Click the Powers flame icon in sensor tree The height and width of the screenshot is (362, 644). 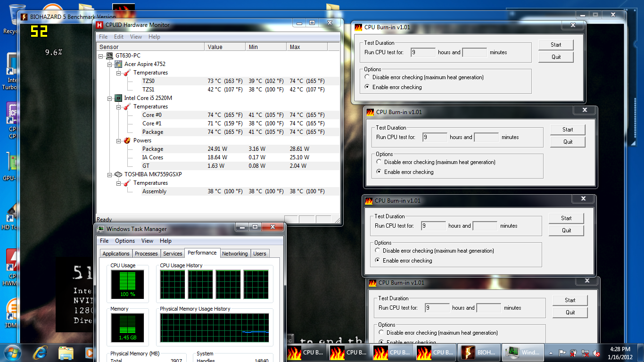coord(127,140)
